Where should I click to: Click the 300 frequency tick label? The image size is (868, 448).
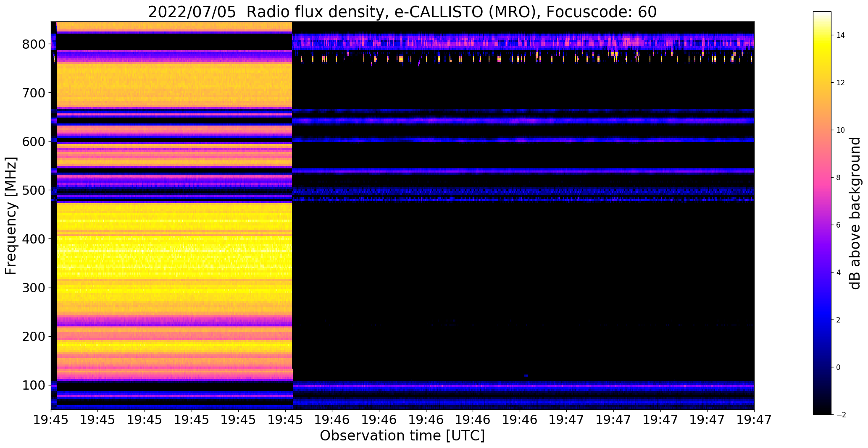(x=34, y=288)
